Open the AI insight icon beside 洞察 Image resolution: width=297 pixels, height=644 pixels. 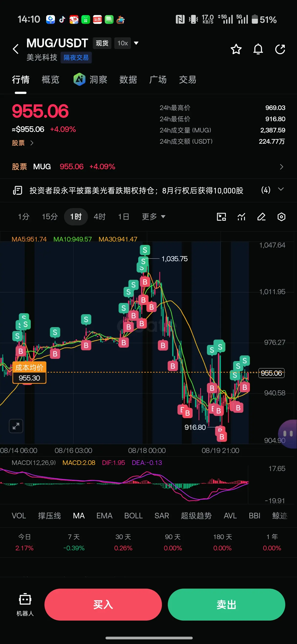(79, 80)
